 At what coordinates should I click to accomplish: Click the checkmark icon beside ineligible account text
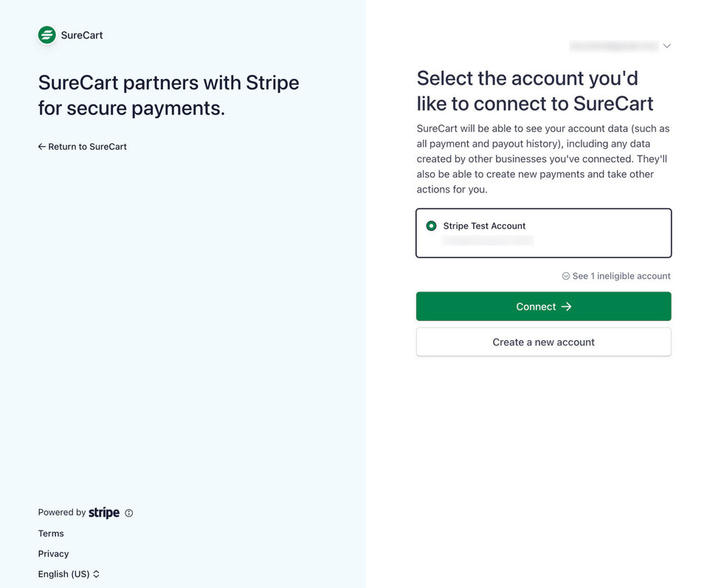pyautogui.click(x=565, y=276)
